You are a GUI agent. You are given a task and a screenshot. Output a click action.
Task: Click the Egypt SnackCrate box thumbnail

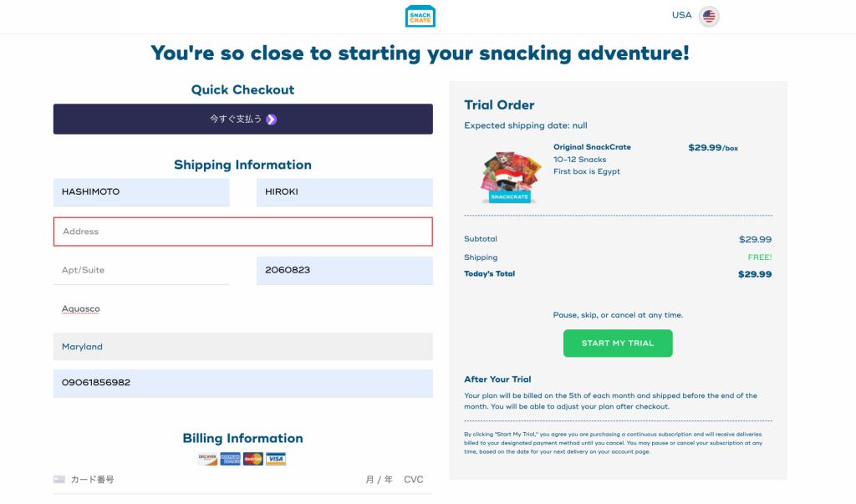[511, 177]
